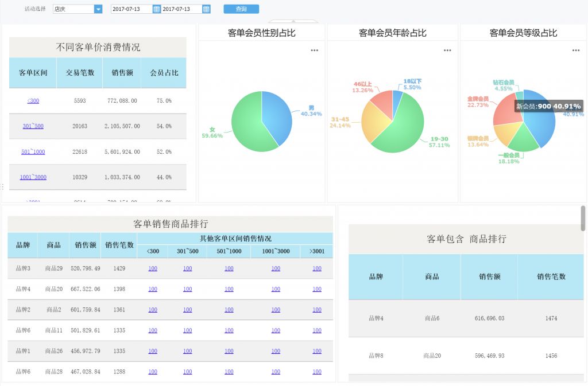Click the blue 18以下 age pie slice
This screenshot has height=386, width=588.
tap(397, 99)
